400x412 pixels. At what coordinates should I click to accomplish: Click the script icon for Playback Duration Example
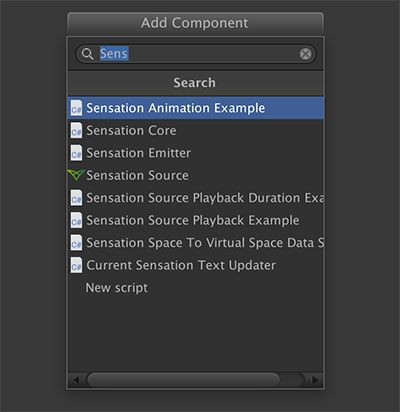(x=76, y=198)
